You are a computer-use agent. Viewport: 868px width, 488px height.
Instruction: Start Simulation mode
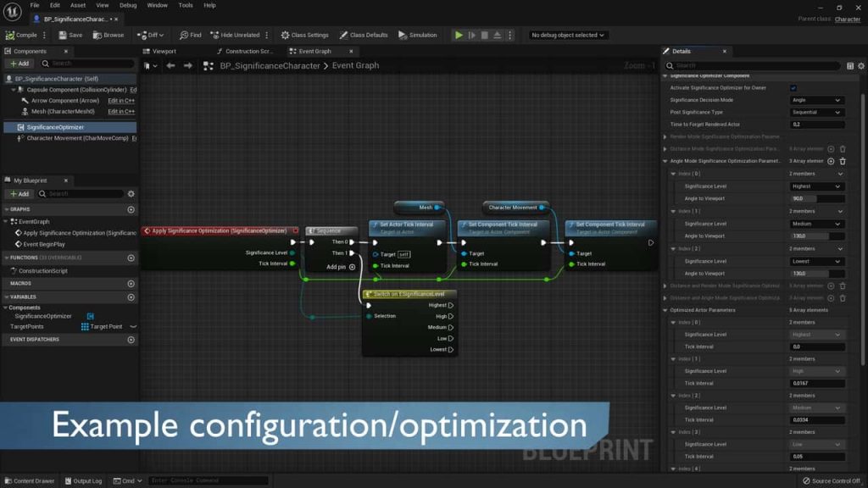[418, 35]
